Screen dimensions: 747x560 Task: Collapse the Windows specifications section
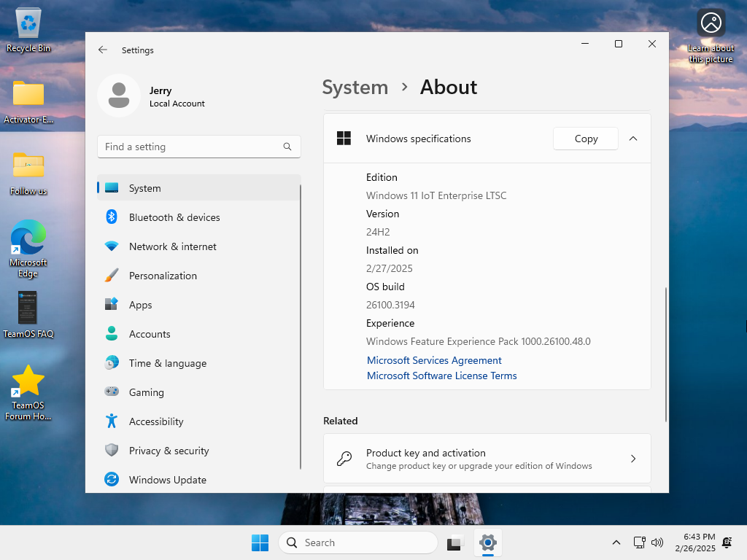point(633,139)
